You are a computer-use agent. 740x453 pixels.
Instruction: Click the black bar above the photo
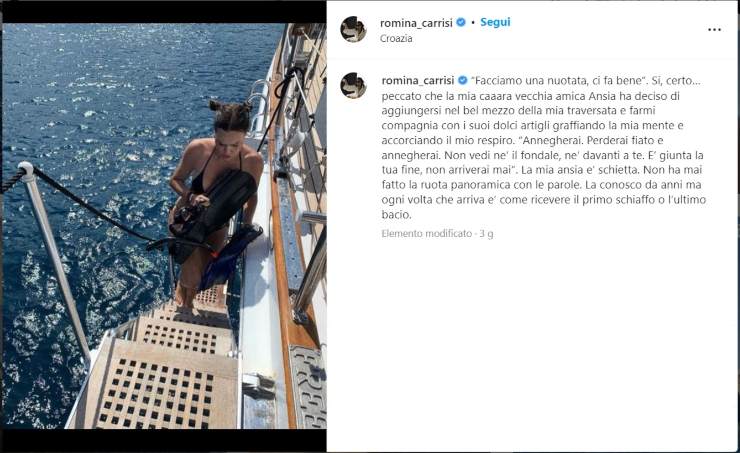click(164, 13)
